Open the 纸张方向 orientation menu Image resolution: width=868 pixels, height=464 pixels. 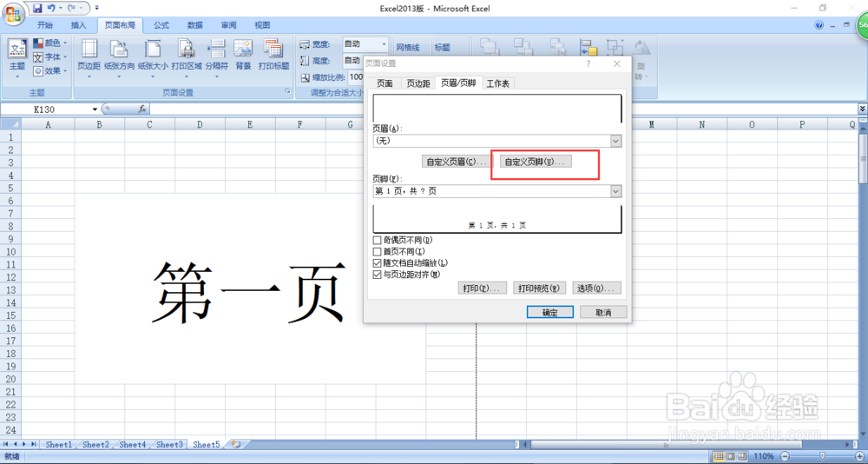click(119, 57)
